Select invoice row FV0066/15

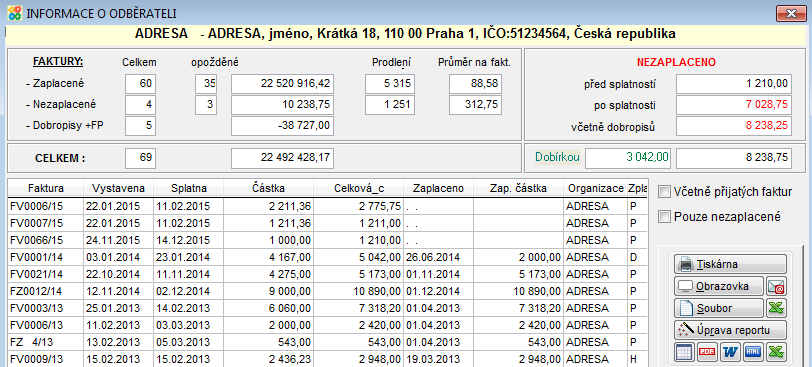point(327,240)
